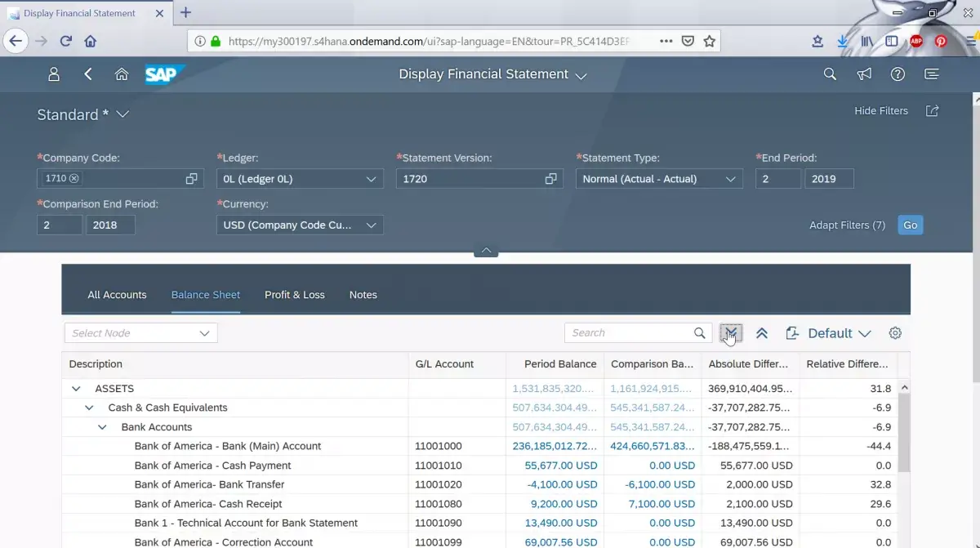Click the browser URL address bar
Image resolution: width=980 pixels, height=548 pixels.
point(430,41)
